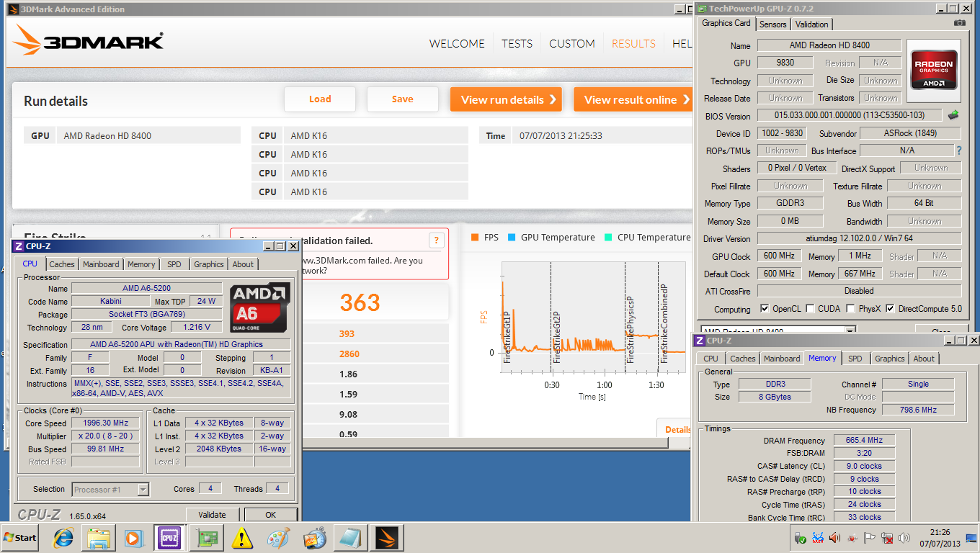Viewport: 980px width, 553px height.
Task: Click the 363 score value
Action: tap(360, 302)
